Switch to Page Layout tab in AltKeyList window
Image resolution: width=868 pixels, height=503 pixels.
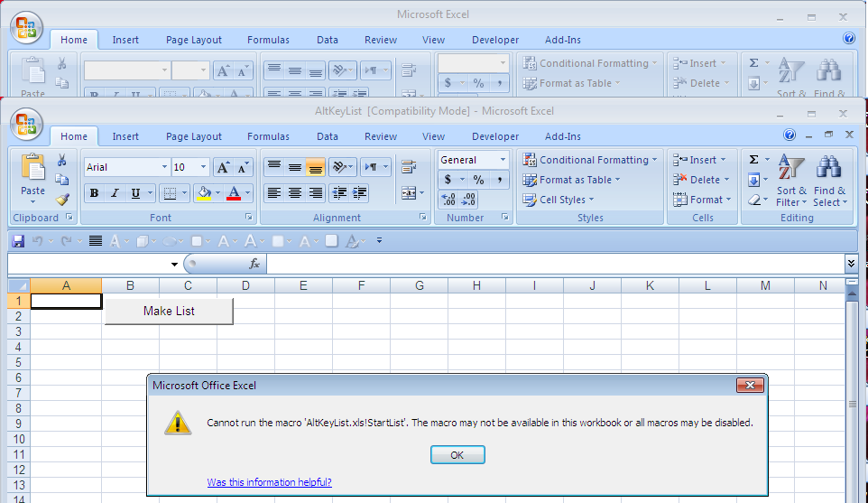[x=194, y=136]
